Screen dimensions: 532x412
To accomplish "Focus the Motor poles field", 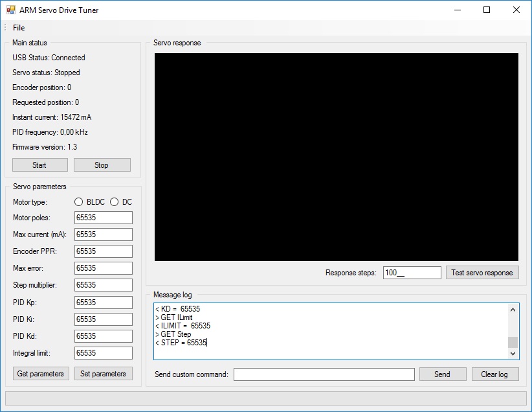I will pyautogui.click(x=104, y=218).
